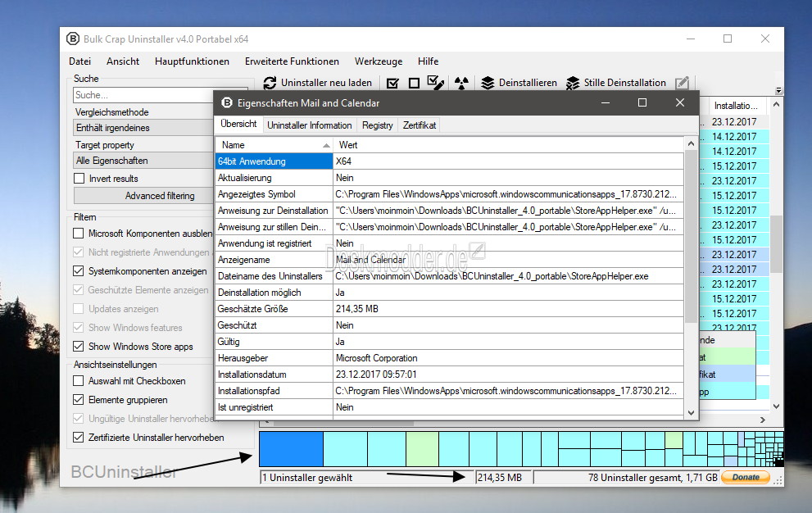Click the radiation symbol toolbar icon
This screenshot has width=812, height=513.
pos(461,83)
